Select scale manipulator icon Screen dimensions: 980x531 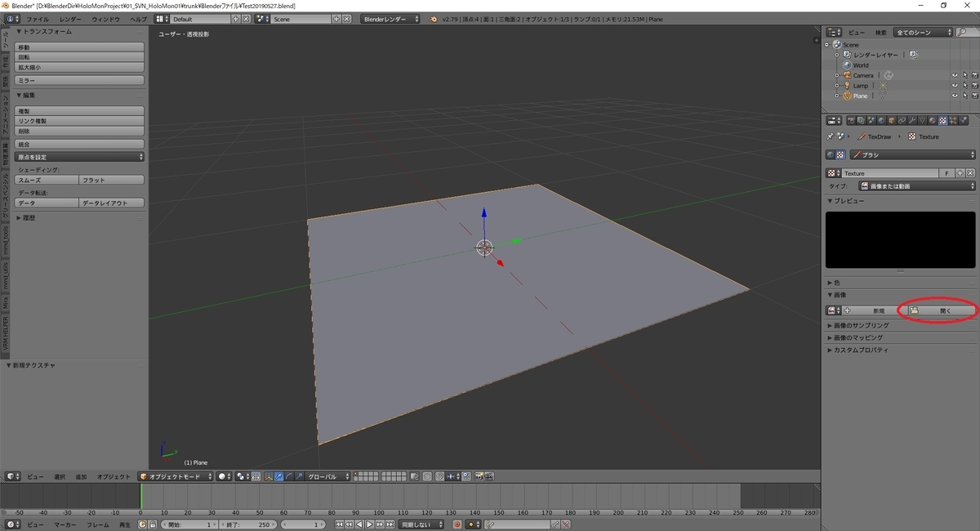[298, 476]
